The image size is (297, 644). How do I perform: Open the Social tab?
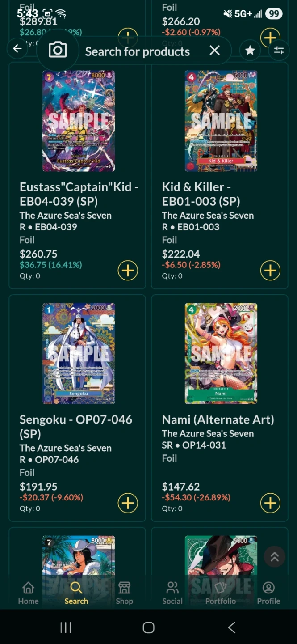point(172,593)
